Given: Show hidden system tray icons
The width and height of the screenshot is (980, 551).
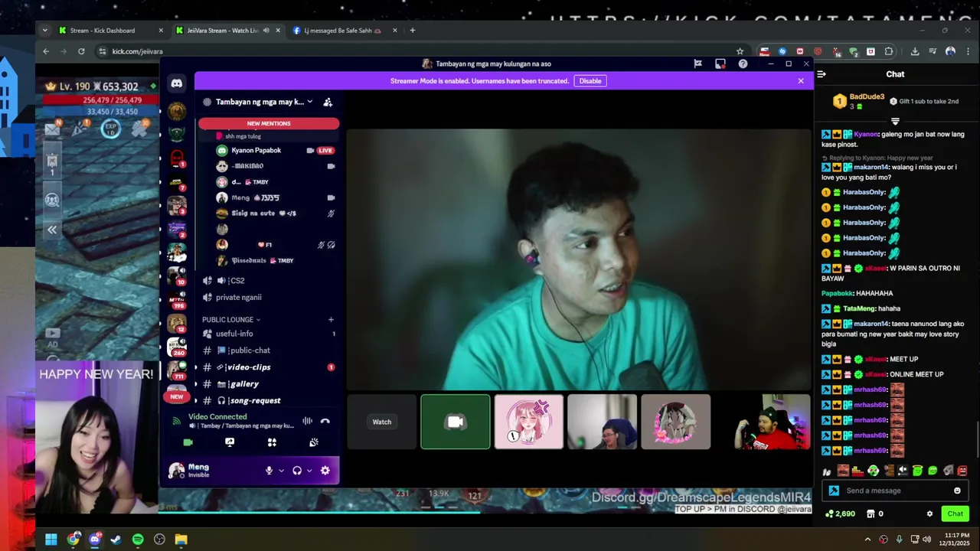Looking at the screenshot, I should point(867,540).
